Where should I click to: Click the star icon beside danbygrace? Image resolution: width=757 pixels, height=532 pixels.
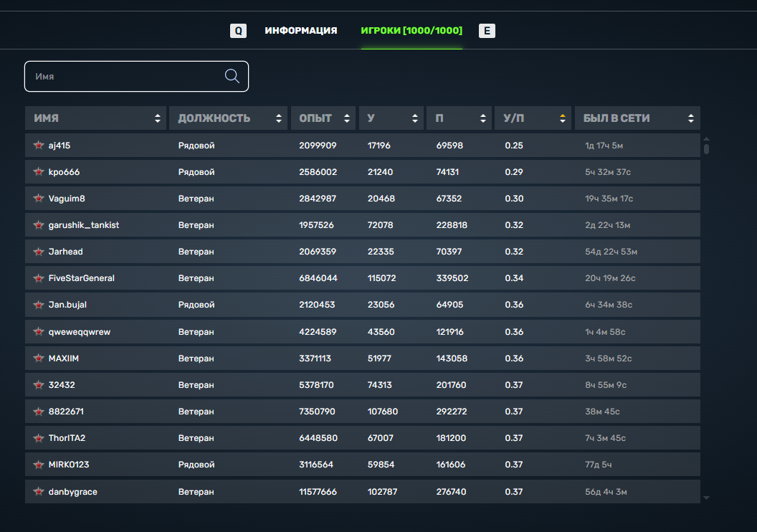pyautogui.click(x=39, y=491)
